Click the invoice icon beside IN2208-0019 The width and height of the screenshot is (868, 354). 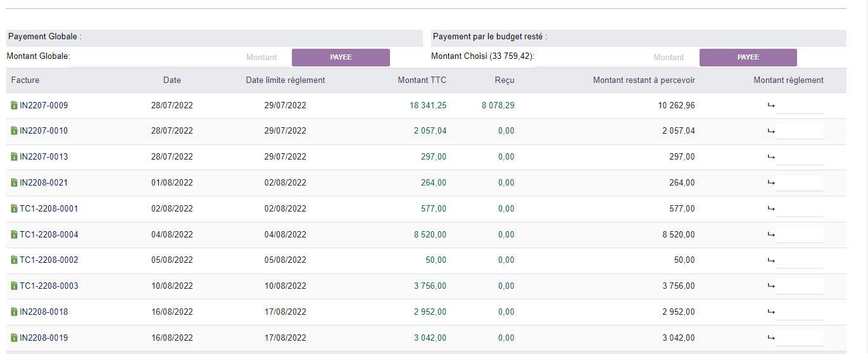[14, 338]
